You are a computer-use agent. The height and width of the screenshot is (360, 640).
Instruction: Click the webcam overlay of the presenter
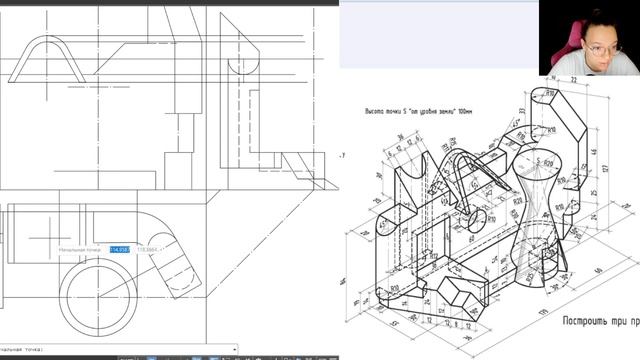click(589, 38)
